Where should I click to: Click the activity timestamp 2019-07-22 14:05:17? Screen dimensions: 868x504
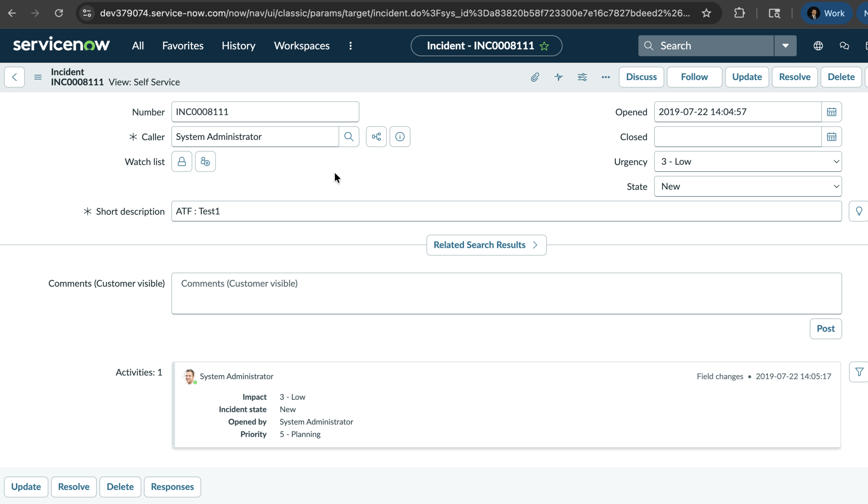(x=793, y=377)
